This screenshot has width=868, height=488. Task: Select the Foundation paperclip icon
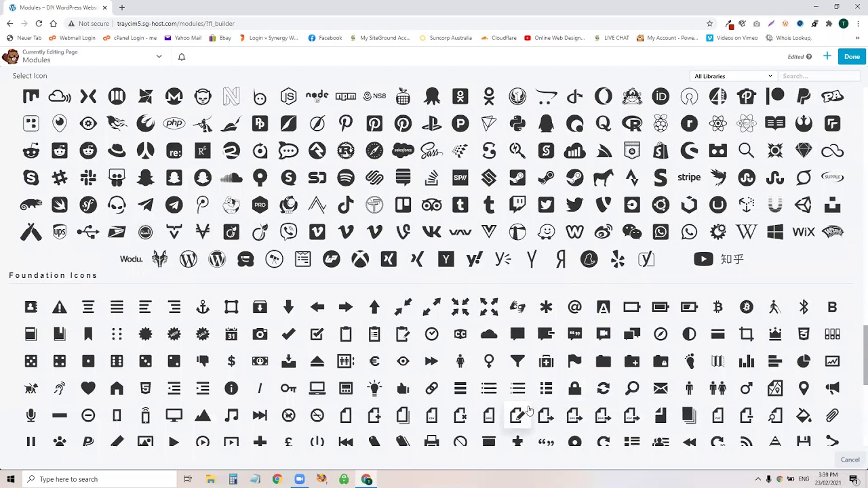(832, 415)
